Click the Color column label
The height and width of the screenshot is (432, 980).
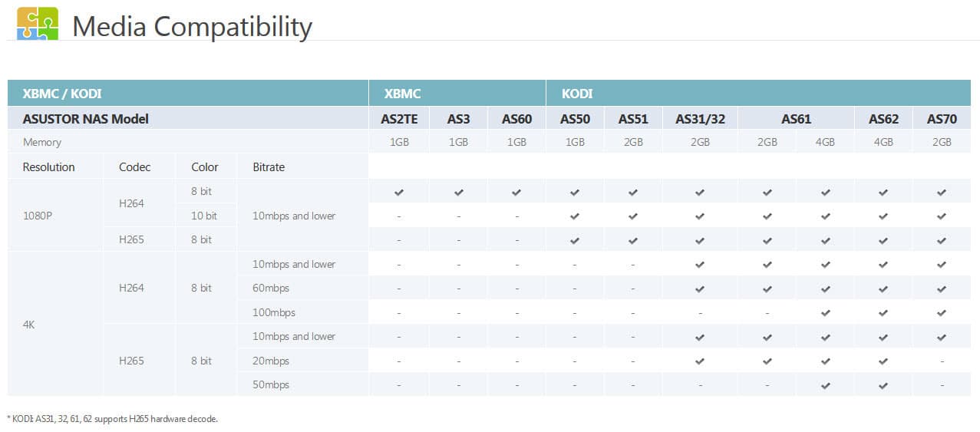click(x=205, y=167)
